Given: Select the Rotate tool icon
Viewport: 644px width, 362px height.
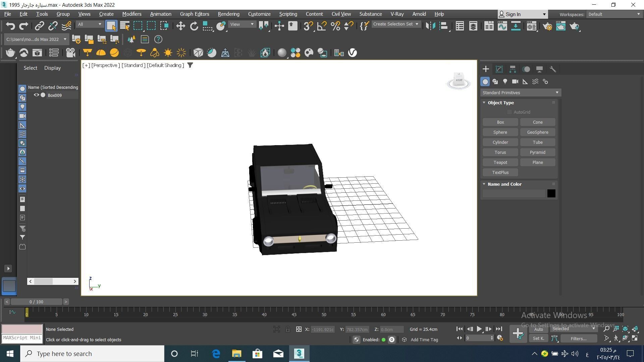Looking at the screenshot, I should 194,26.
